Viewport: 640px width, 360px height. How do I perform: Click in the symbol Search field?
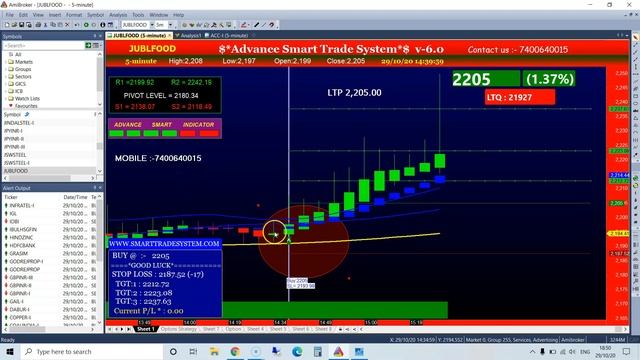(43, 45)
